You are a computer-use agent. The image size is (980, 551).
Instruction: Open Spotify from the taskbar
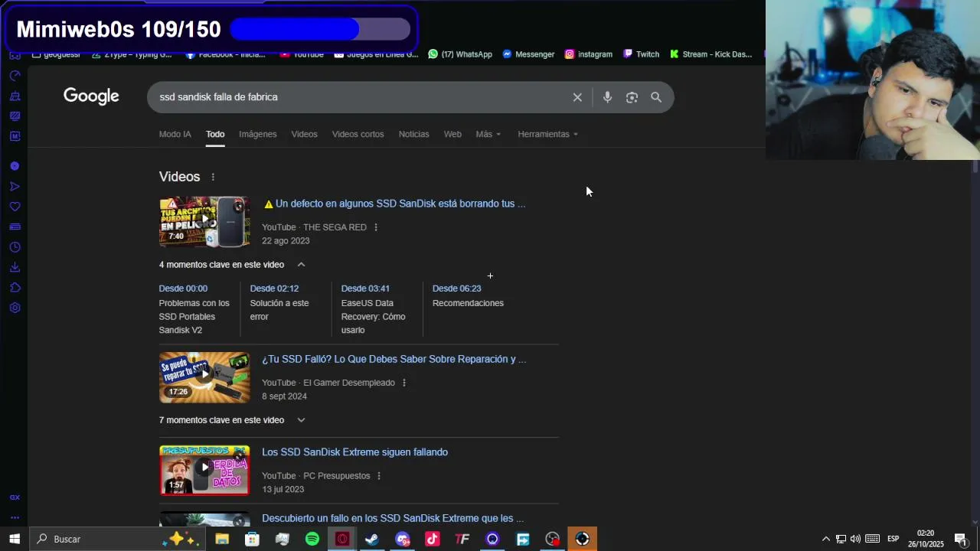click(312, 539)
